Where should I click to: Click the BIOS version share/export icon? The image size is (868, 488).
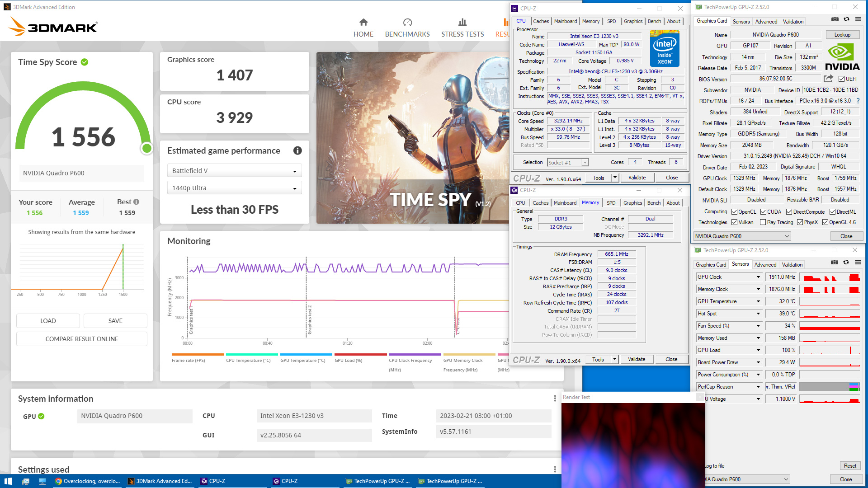[828, 78]
